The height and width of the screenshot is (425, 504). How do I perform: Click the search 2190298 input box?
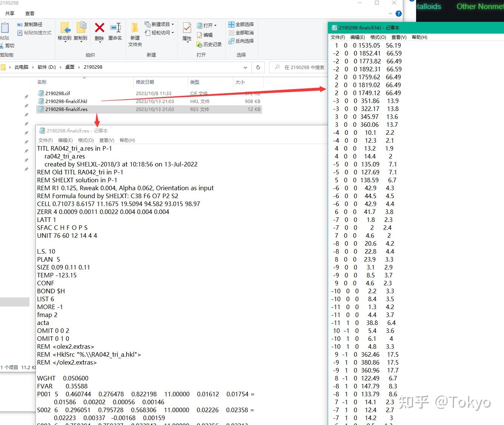click(x=301, y=67)
